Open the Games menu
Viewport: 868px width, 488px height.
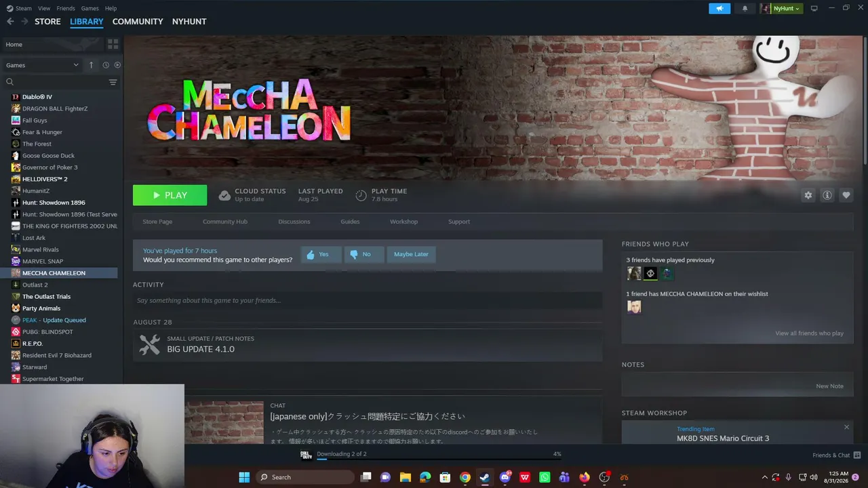[90, 8]
